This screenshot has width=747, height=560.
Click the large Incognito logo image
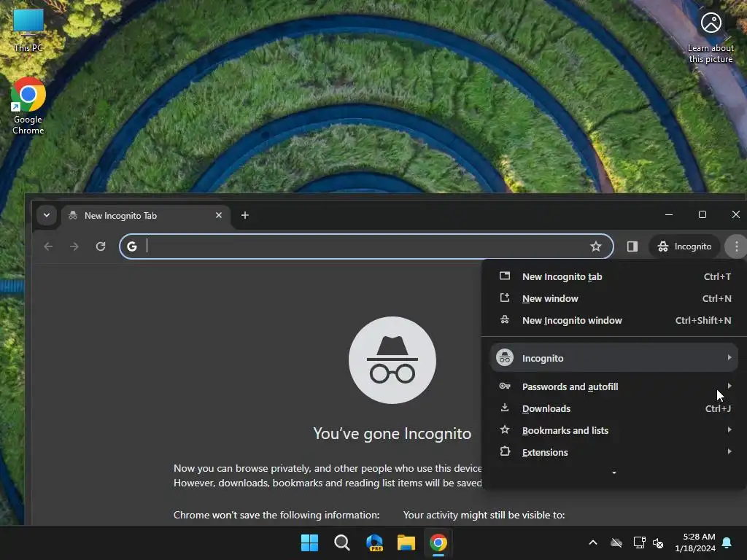pos(392,360)
